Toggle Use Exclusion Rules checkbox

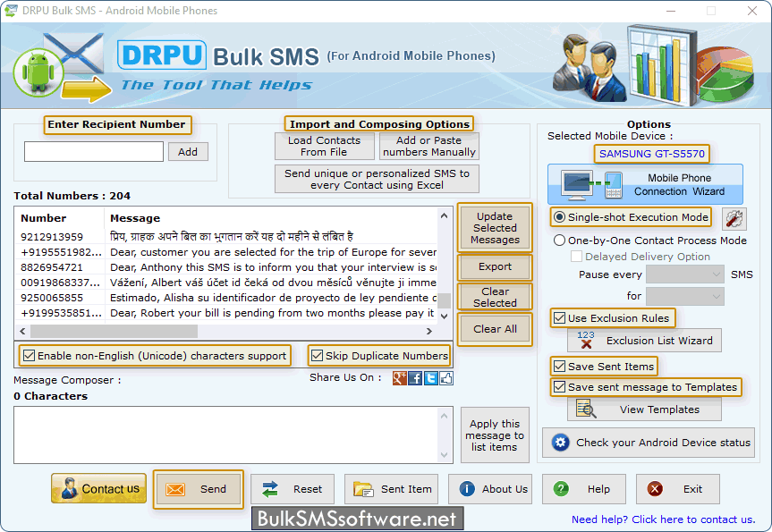559,318
